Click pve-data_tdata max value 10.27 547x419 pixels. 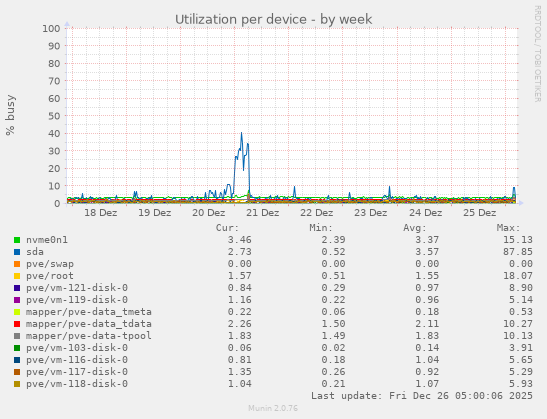click(x=518, y=324)
